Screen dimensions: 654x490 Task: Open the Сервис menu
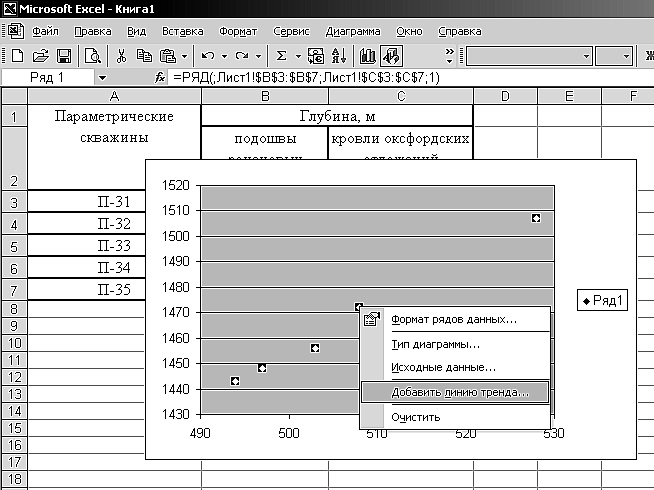(291, 31)
